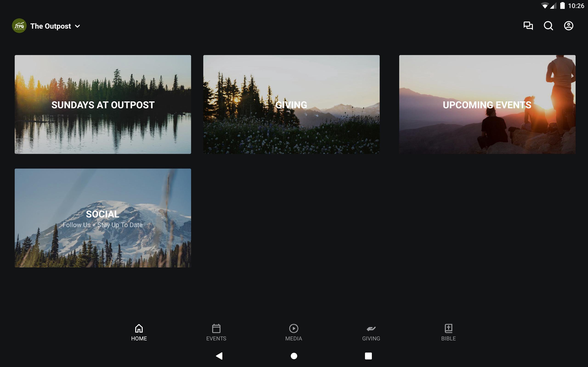The height and width of the screenshot is (367, 588).
Task: Open The Outpost campus selector title
Action: (x=51, y=26)
